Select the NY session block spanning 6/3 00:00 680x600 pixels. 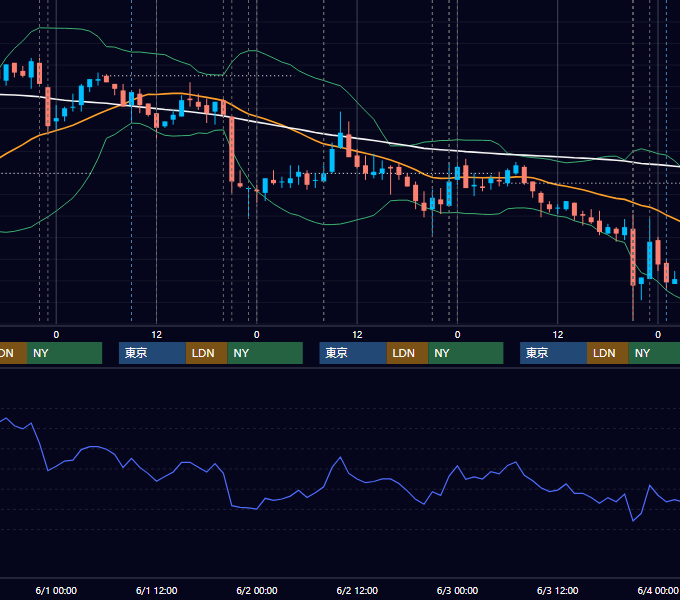466,353
